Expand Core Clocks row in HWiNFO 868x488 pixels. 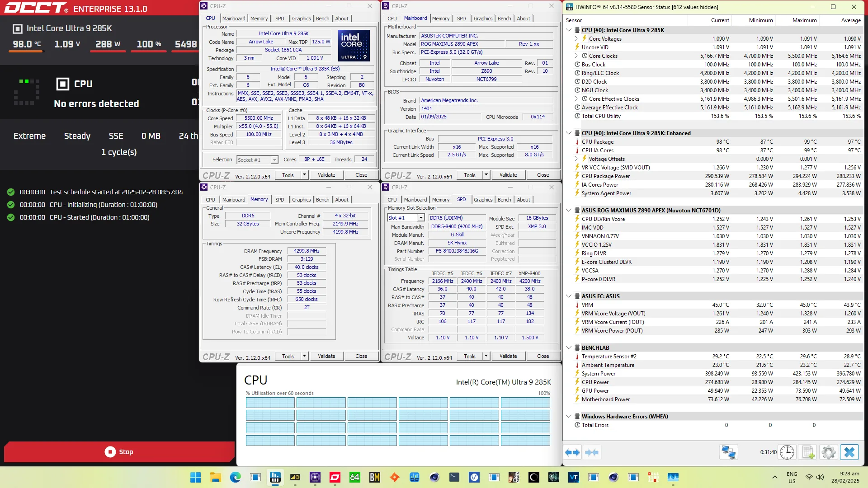click(x=576, y=56)
